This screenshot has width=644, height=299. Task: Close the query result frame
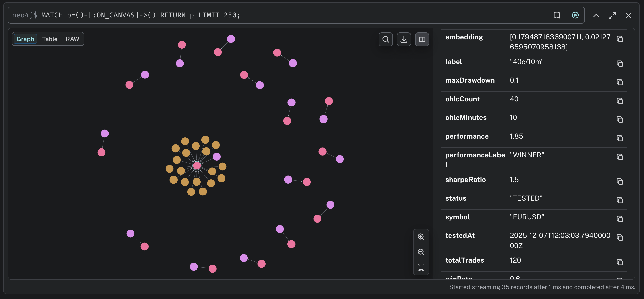click(x=628, y=16)
